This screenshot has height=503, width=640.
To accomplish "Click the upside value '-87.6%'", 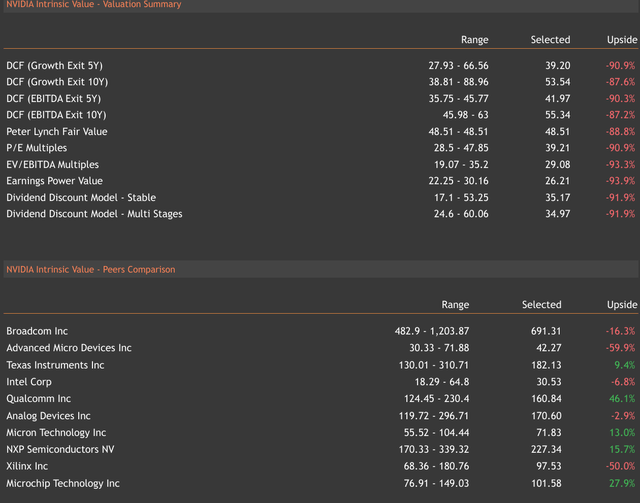I will (x=620, y=82).
